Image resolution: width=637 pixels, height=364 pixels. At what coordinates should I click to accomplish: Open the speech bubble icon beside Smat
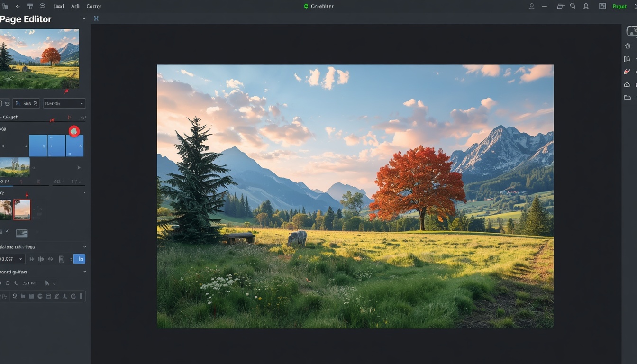click(x=42, y=6)
